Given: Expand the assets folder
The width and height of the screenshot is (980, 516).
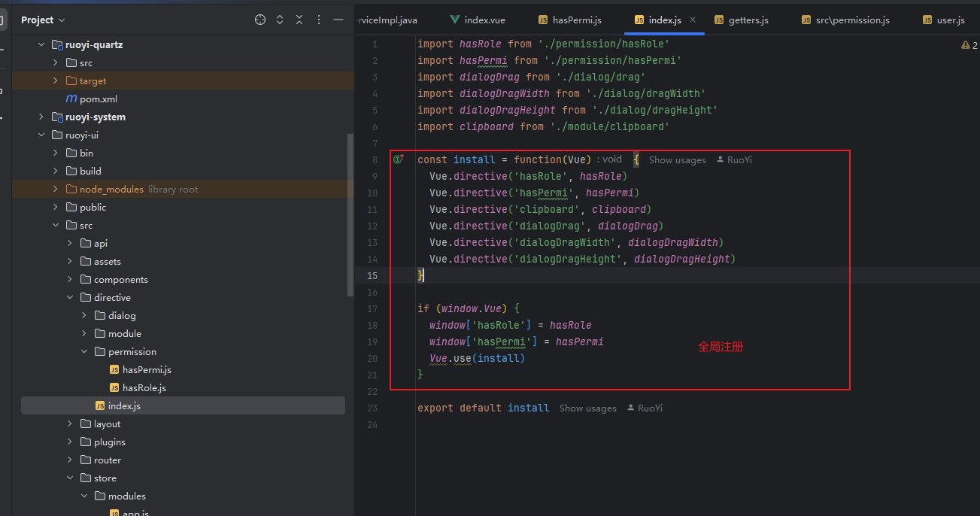Looking at the screenshot, I should tap(70, 261).
